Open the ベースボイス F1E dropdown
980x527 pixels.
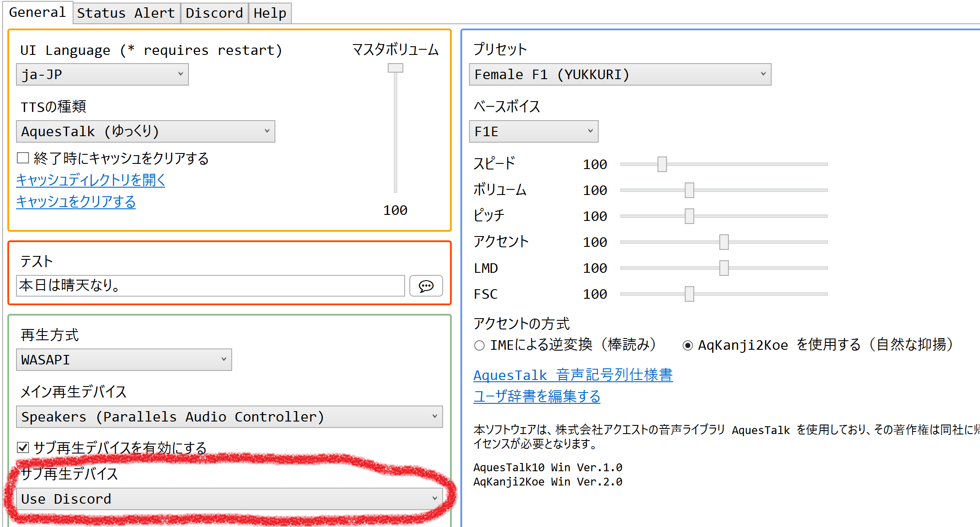[x=534, y=131]
